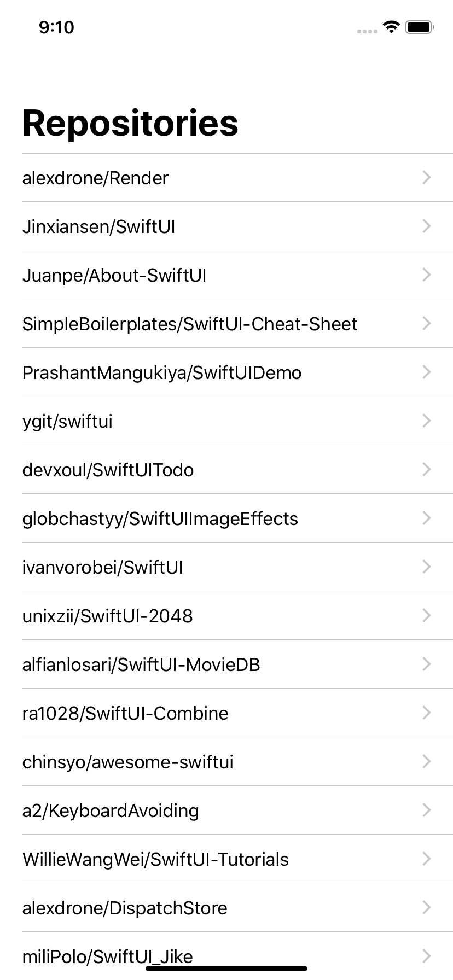This screenshot has width=453, height=980.
Task: Select ra1028/SwiftUI-Combine list item
Action: (125, 713)
